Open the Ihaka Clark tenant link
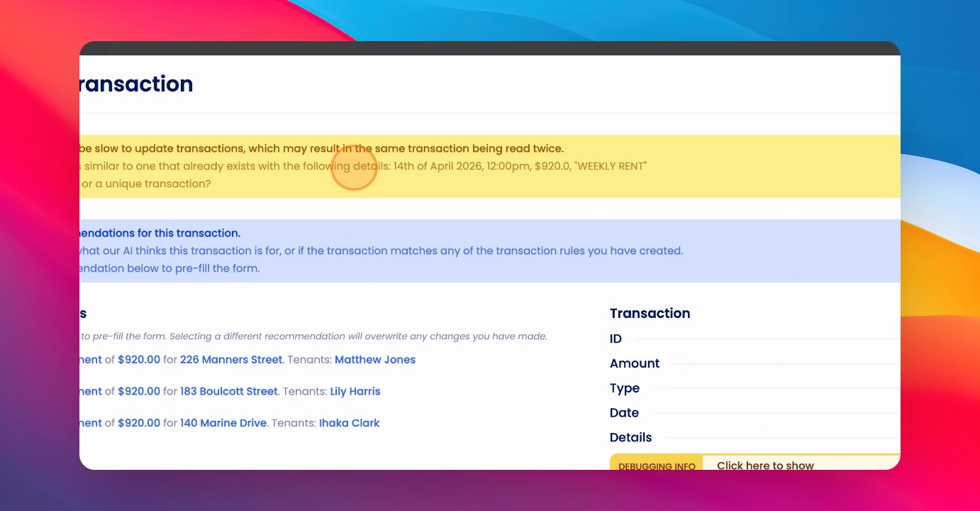Image resolution: width=980 pixels, height=511 pixels. click(x=349, y=423)
